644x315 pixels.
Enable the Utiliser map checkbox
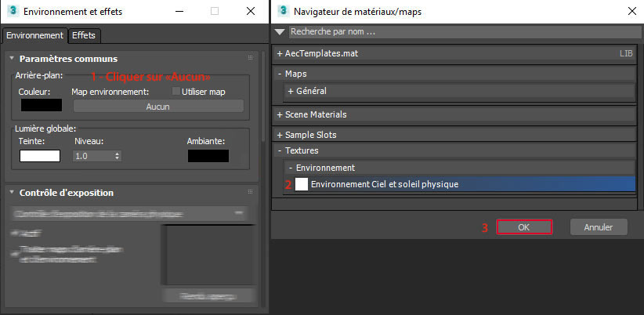coord(175,92)
